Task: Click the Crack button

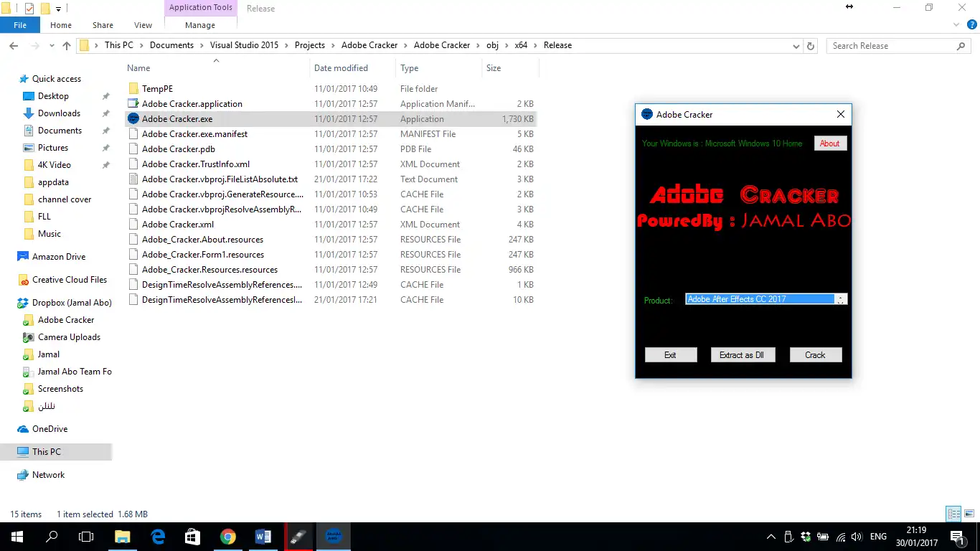Action: (x=815, y=355)
